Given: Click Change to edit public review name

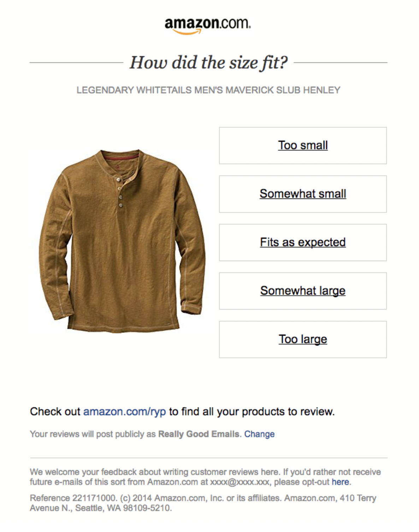Looking at the screenshot, I should coord(259,434).
